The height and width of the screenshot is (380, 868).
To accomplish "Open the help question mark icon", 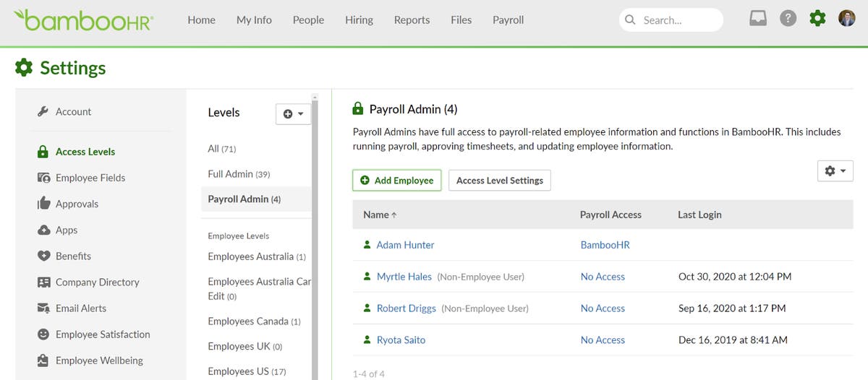I will pos(788,19).
